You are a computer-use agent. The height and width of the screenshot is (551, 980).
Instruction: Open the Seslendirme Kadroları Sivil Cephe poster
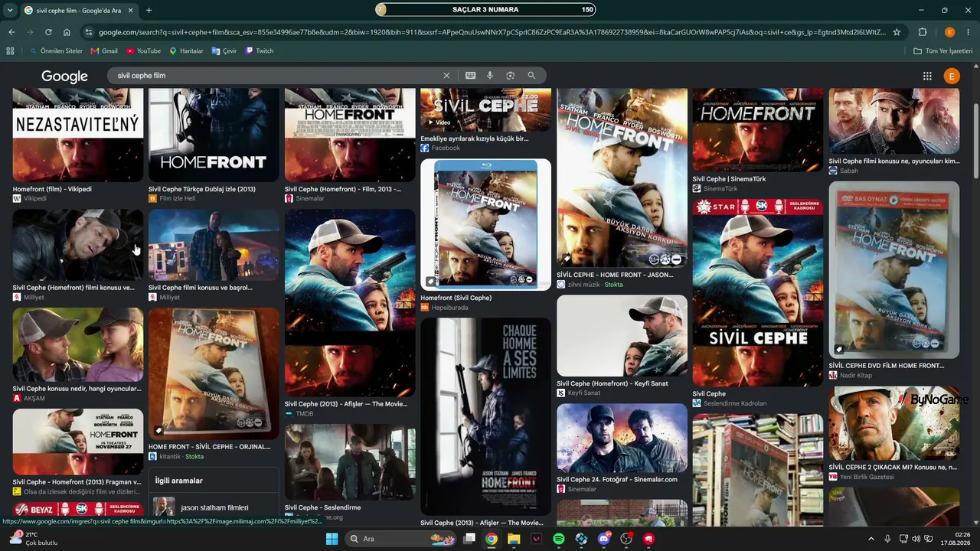[x=758, y=292]
